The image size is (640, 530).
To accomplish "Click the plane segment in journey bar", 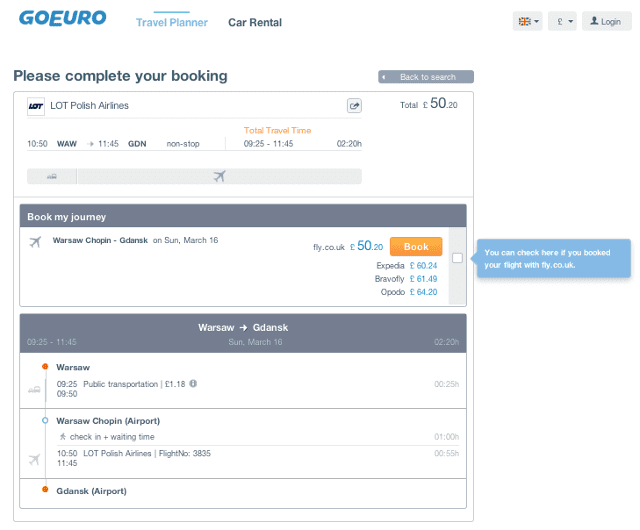I will (x=220, y=176).
